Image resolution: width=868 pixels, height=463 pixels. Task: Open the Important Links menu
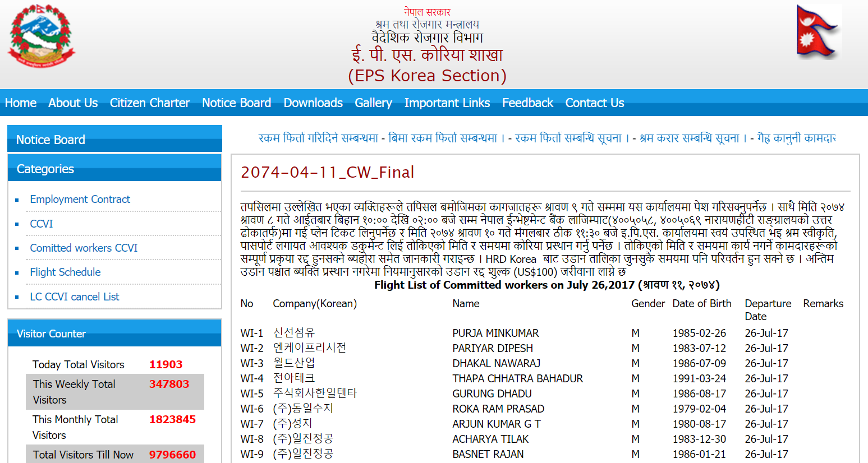(x=447, y=103)
